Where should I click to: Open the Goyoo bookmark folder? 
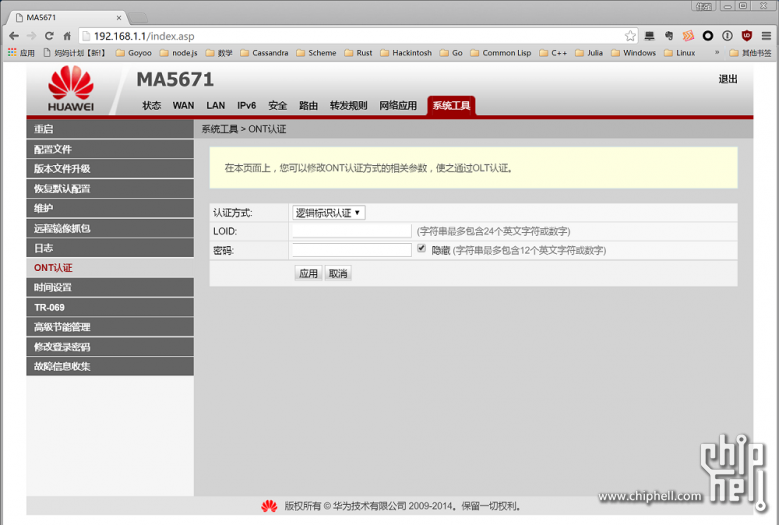coord(134,53)
